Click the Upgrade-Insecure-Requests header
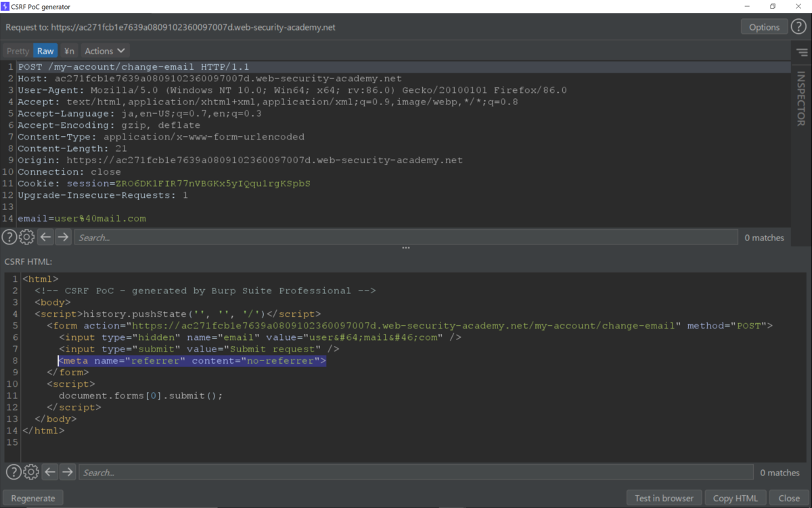The width and height of the screenshot is (812, 508). (103, 195)
